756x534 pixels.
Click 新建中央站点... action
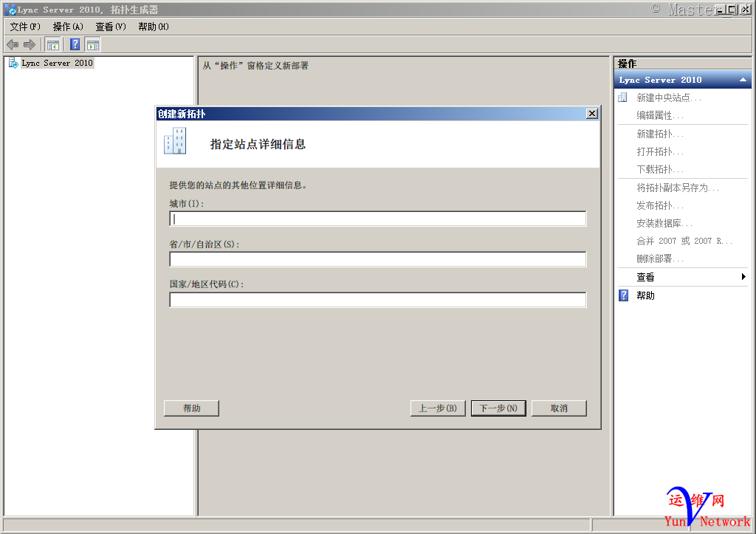coord(669,98)
